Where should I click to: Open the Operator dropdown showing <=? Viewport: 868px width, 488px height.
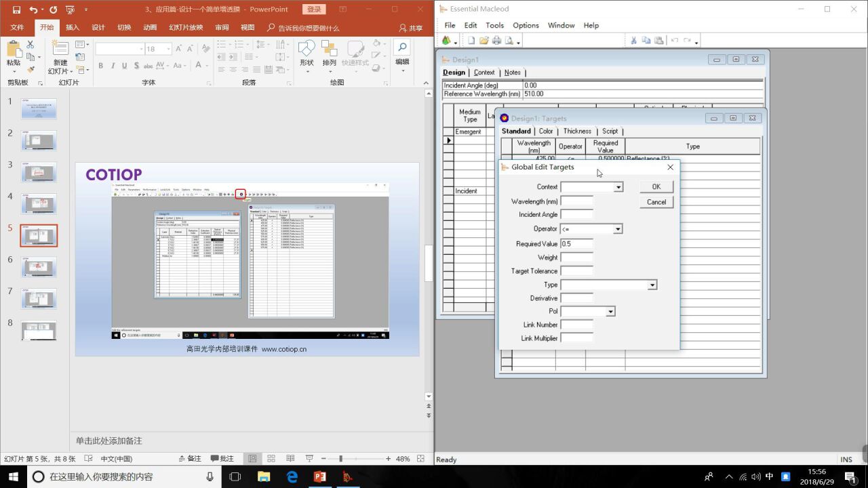(x=618, y=229)
